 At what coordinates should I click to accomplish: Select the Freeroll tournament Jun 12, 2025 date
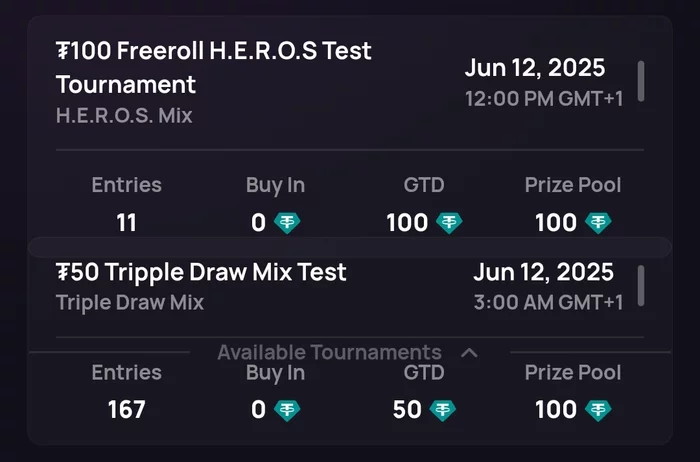(535, 68)
